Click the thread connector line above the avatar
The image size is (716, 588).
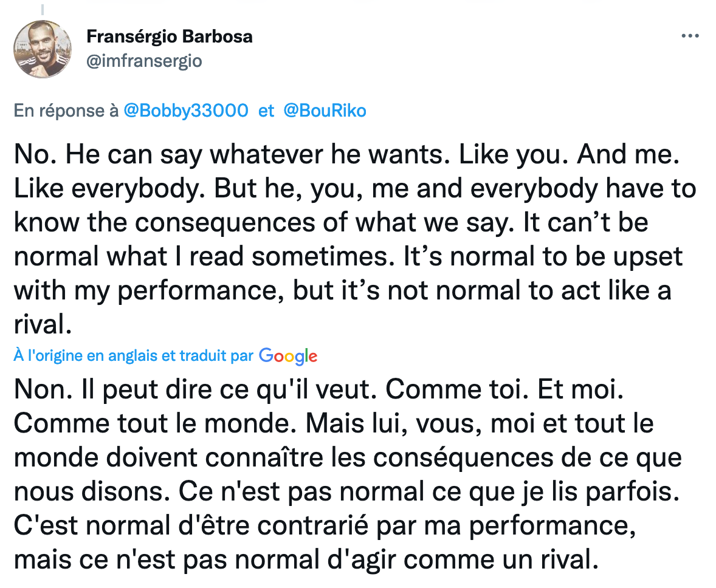(43, 9)
